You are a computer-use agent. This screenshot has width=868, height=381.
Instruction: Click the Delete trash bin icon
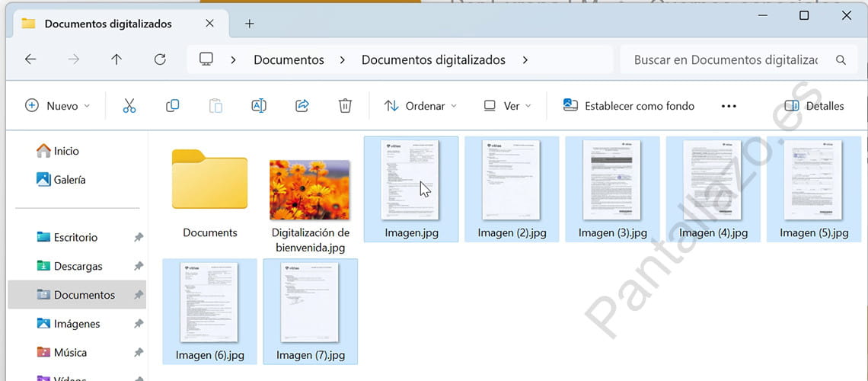pos(345,106)
